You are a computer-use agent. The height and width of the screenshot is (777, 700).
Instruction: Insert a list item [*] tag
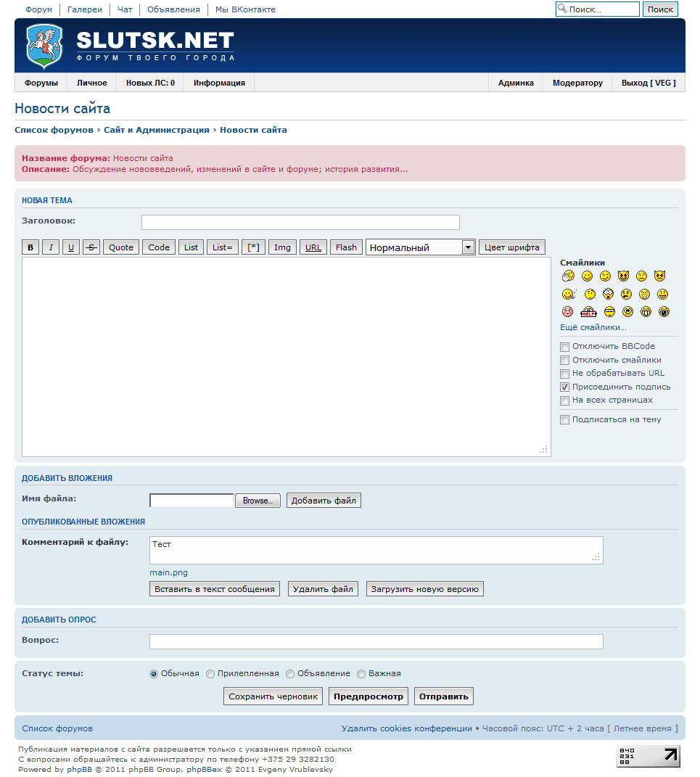pos(253,247)
